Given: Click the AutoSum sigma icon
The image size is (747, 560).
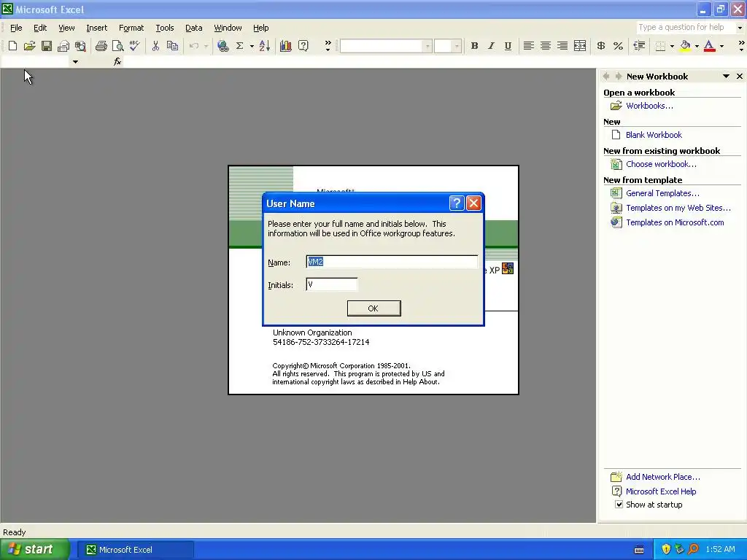Looking at the screenshot, I should (x=239, y=46).
